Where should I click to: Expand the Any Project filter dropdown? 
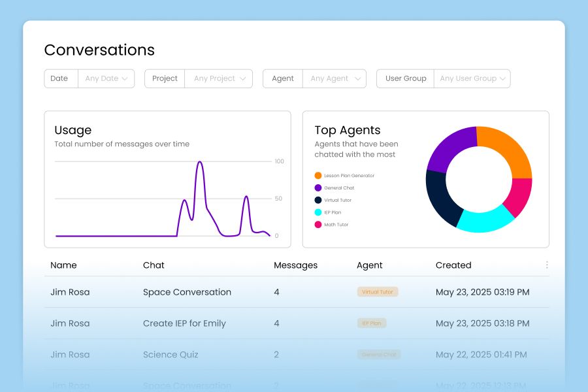(x=218, y=78)
